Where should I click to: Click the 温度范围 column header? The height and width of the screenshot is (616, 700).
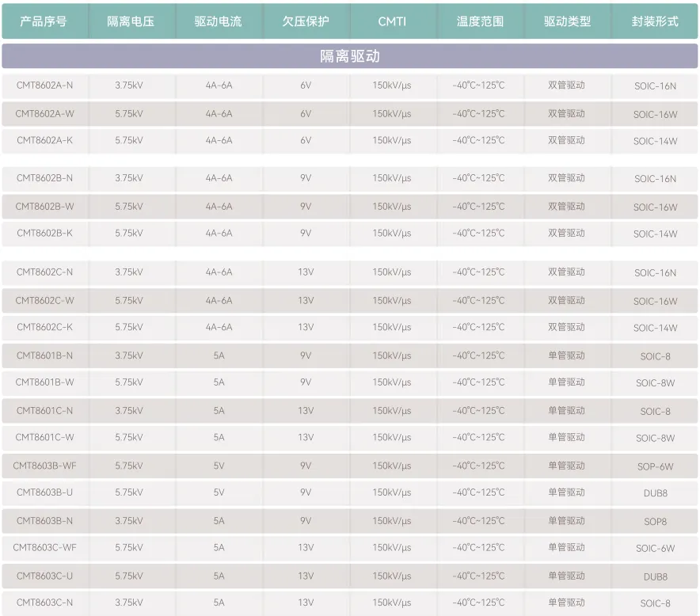[x=480, y=21]
